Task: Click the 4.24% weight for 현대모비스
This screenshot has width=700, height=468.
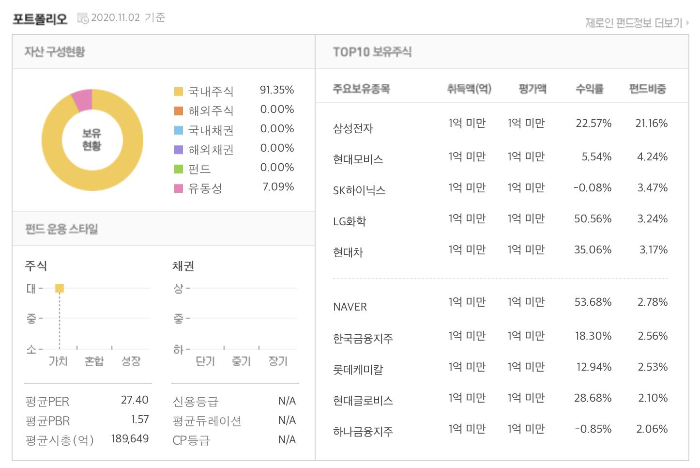Action: pos(652,157)
